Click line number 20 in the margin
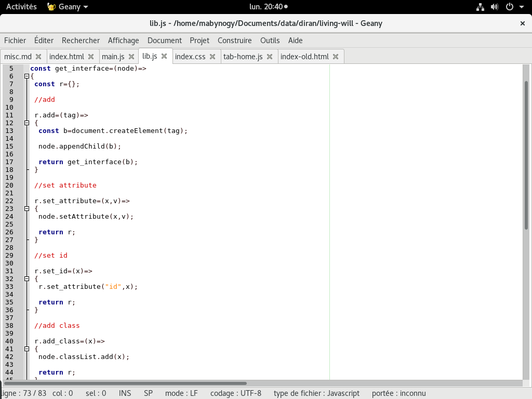 (x=9, y=185)
